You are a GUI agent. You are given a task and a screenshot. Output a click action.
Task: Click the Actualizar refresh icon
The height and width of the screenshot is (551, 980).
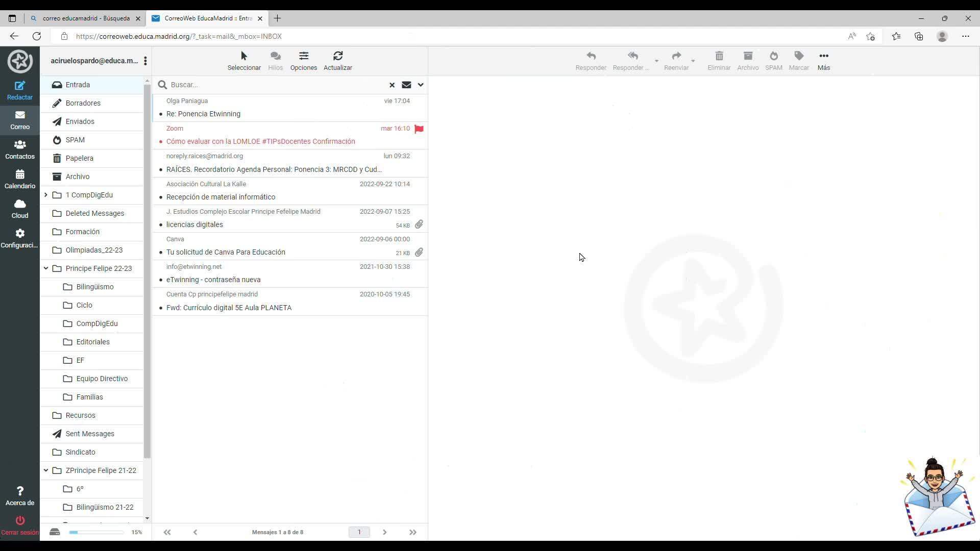[337, 56]
